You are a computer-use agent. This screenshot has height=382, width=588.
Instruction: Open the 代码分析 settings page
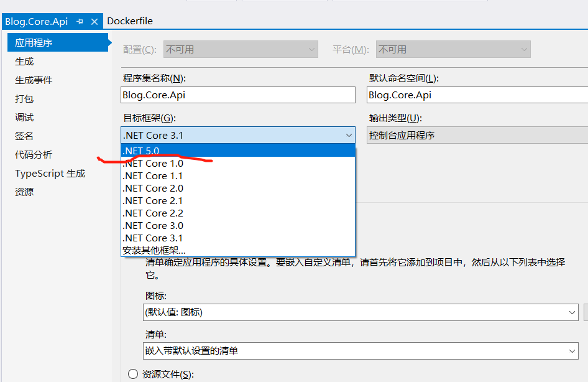34,154
